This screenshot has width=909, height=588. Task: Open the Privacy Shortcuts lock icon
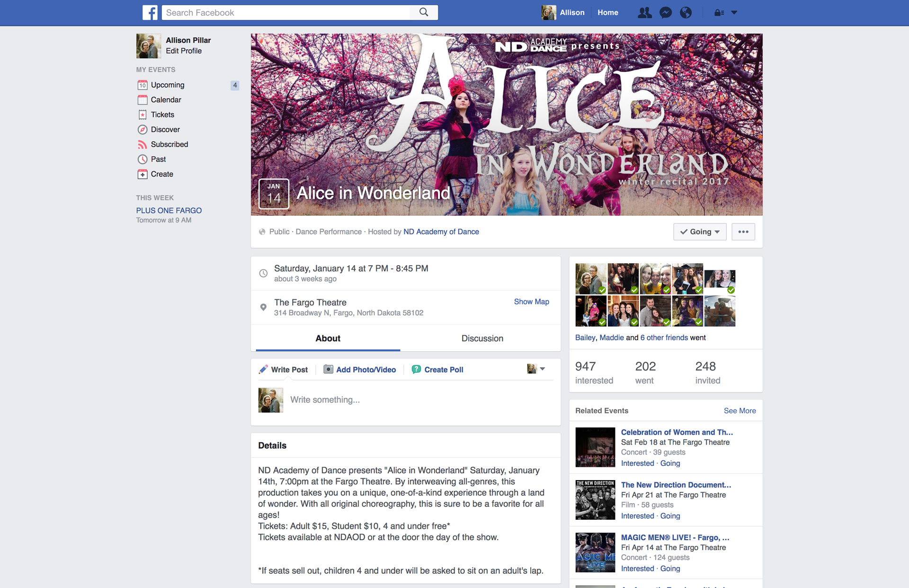[719, 13]
